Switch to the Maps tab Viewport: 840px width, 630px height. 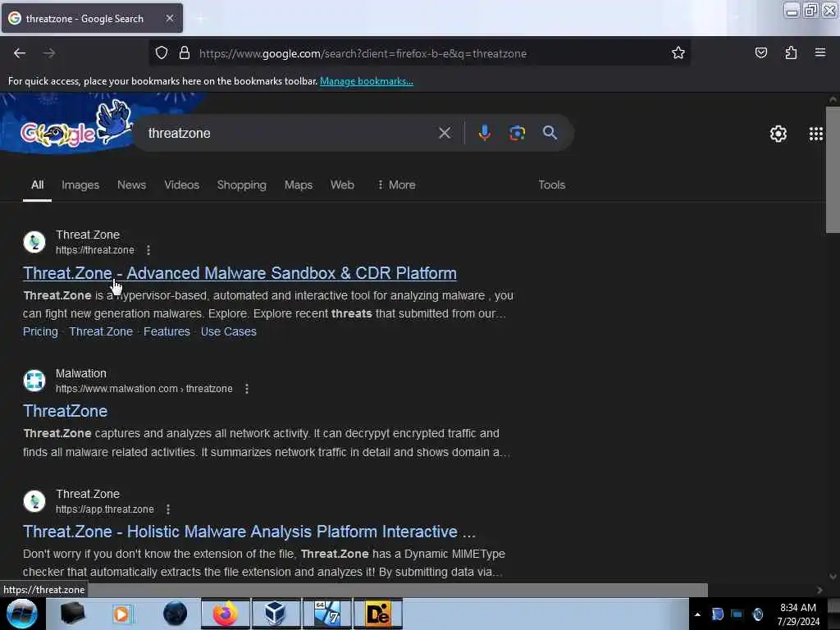(x=299, y=185)
